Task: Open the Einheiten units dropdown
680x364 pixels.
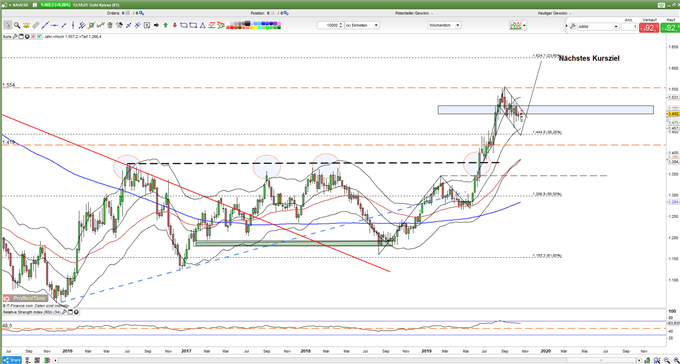Action: (362, 25)
